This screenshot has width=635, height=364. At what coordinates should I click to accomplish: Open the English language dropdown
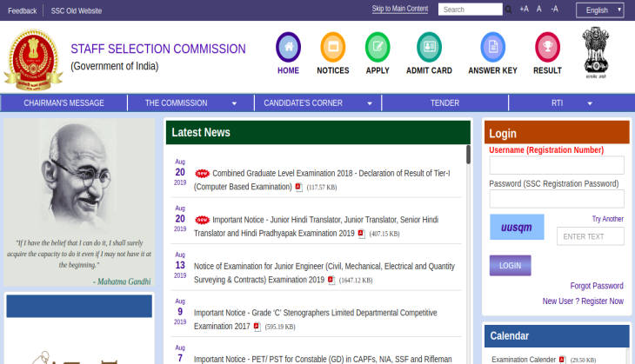tap(599, 10)
